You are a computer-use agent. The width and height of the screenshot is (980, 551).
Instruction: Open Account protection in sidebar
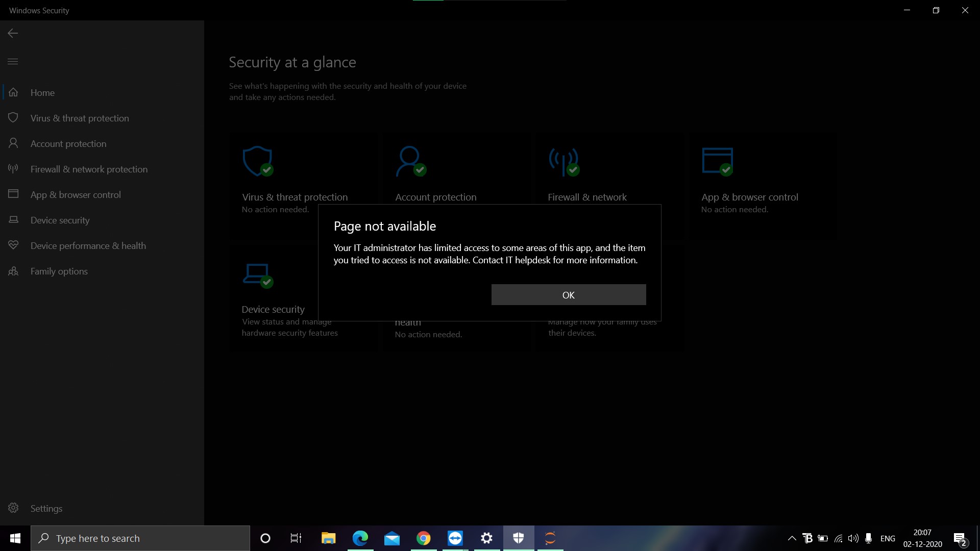(102, 143)
